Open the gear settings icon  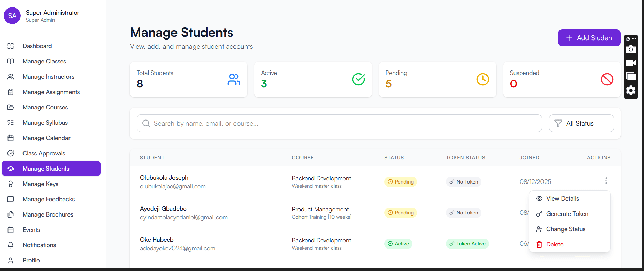(x=631, y=91)
